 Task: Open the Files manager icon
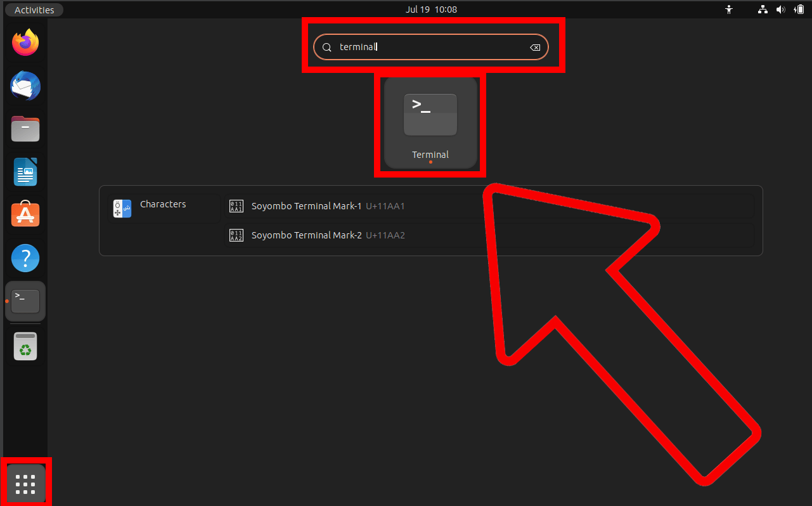25,129
